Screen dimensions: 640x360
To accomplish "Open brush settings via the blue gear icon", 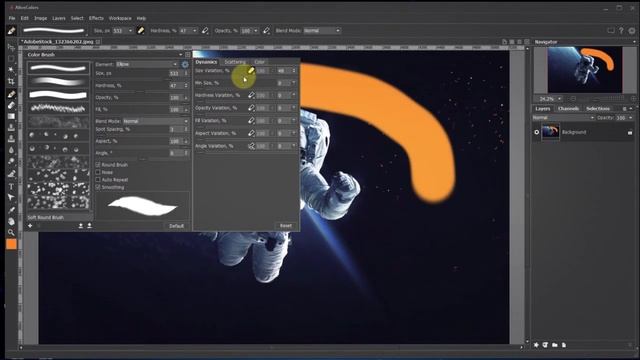I will coord(185,64).
